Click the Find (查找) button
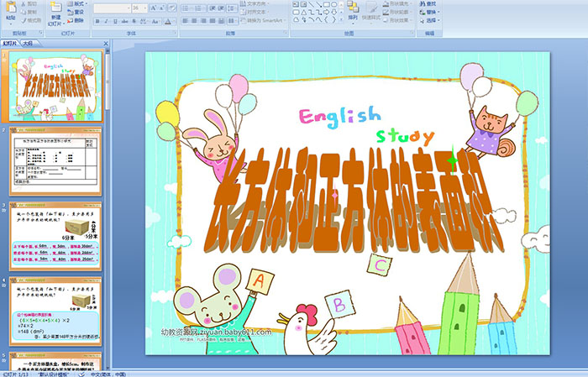 click(x=428, y=3)
